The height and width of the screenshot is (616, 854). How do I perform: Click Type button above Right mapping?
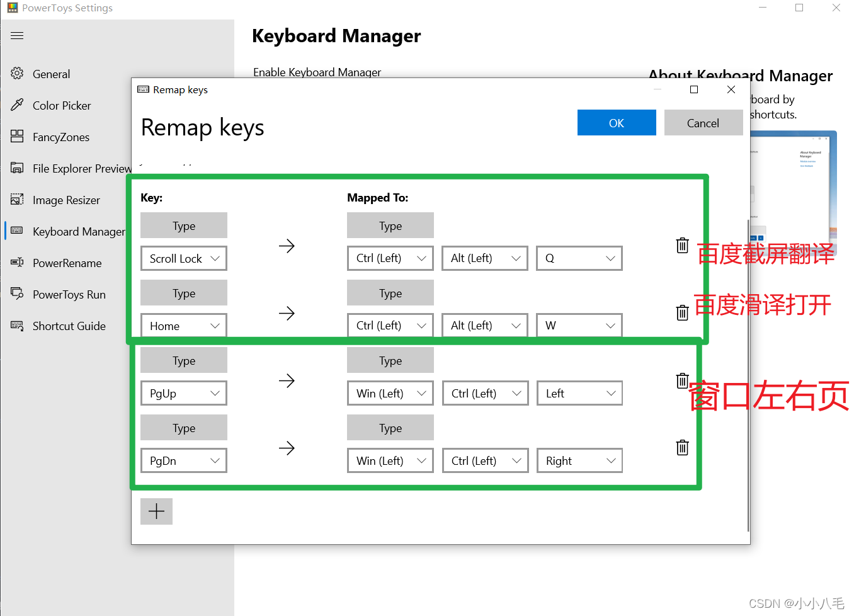point(390,428)
